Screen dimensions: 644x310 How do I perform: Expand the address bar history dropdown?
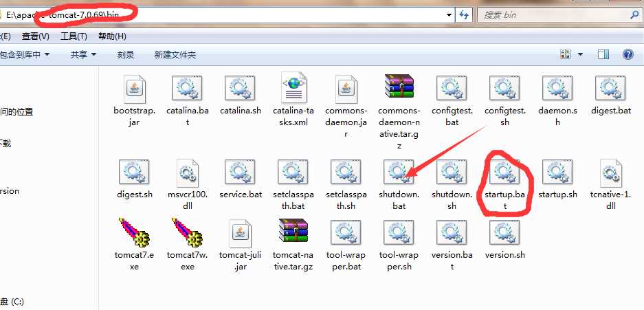click(449, 15)
